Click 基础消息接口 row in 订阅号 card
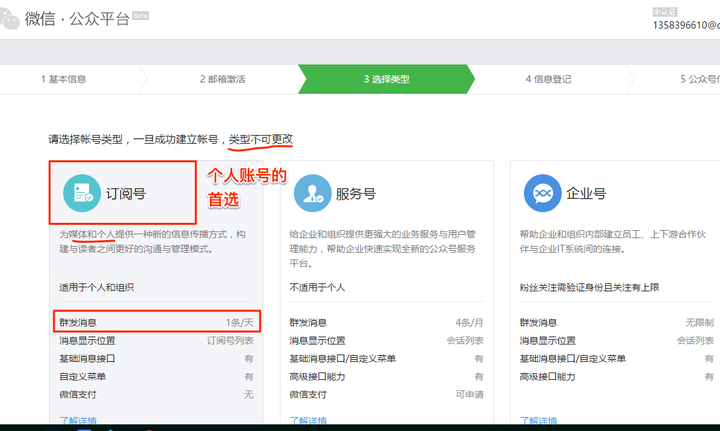 (x=157, y=358)
